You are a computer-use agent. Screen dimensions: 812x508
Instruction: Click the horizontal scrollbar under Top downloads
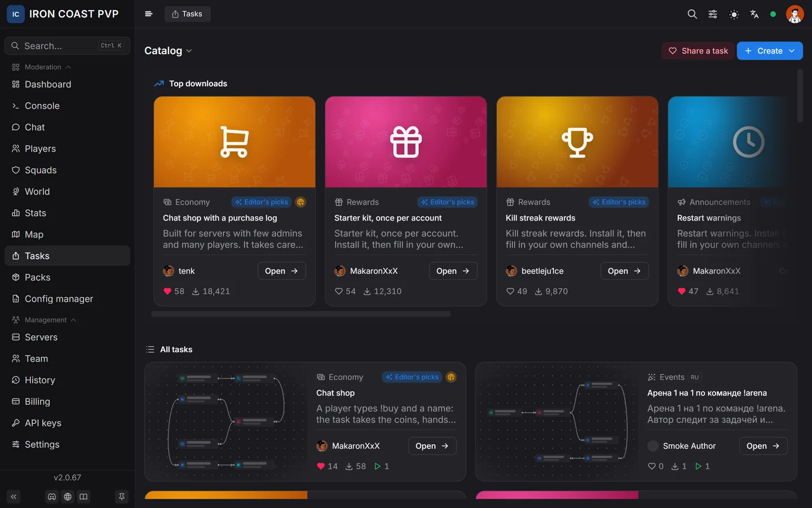click(x=301, y=314)
